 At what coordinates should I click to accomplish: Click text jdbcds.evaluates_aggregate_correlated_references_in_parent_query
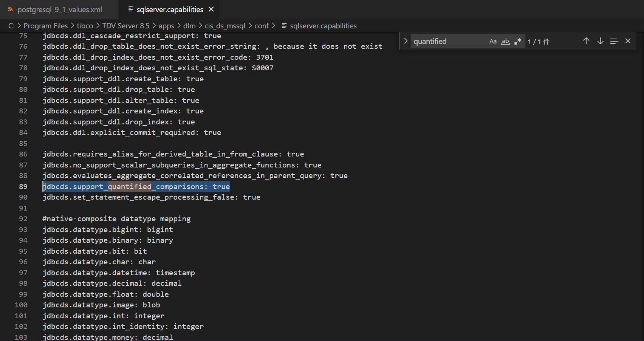pyautogui.click(x=182, y=176)
